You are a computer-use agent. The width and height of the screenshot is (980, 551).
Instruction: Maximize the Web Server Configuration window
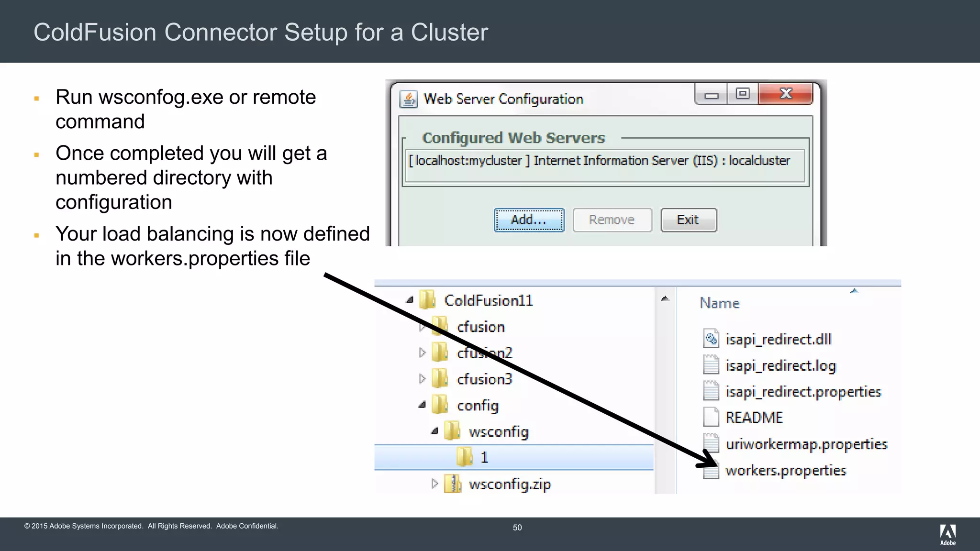click(743, 94)
